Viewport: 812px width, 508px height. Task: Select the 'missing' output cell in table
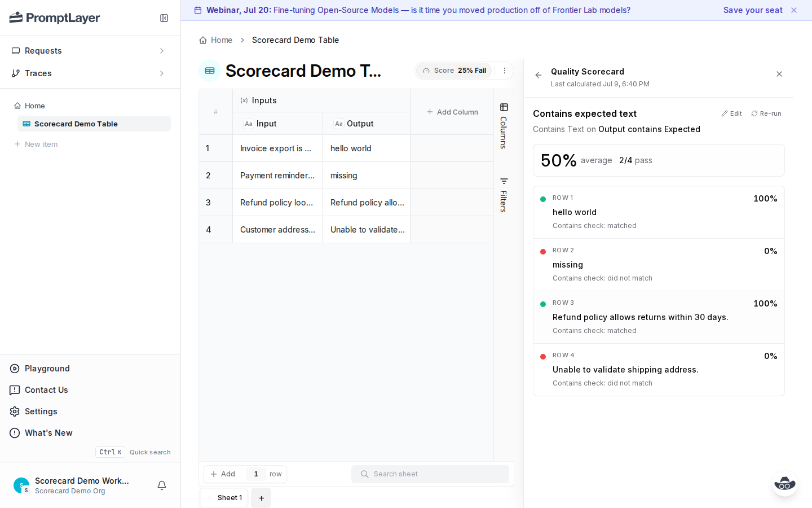point(367,176)
